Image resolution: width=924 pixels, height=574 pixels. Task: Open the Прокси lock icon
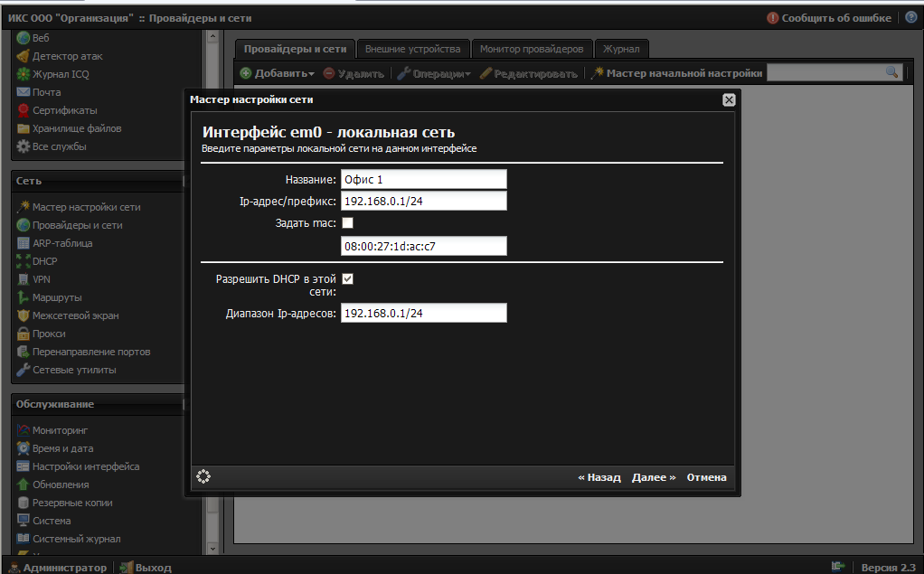[23, 334]
